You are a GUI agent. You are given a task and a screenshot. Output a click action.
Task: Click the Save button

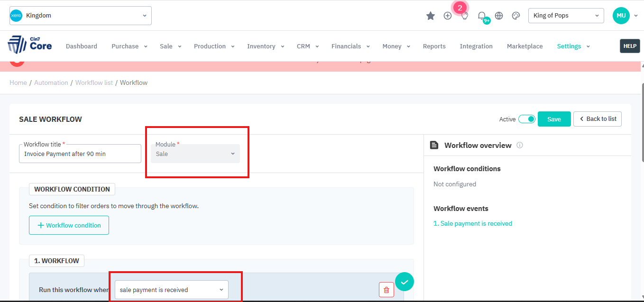coord(554,119)
